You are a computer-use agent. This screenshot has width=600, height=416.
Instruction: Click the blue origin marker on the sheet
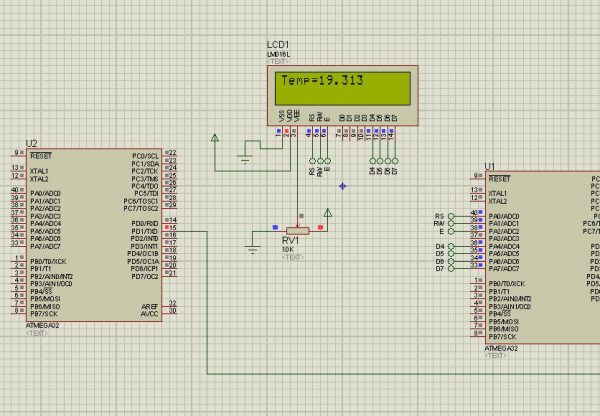click(x=343, y=186)
